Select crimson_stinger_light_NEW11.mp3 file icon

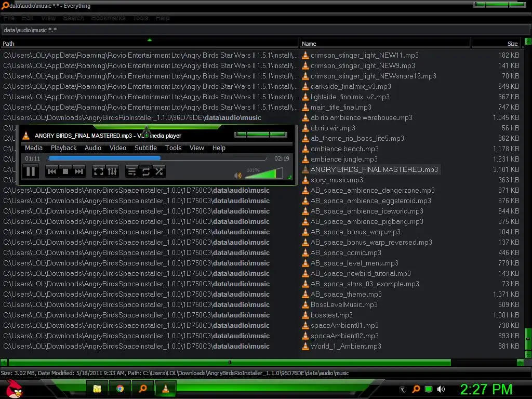click(x=305, y=55)
